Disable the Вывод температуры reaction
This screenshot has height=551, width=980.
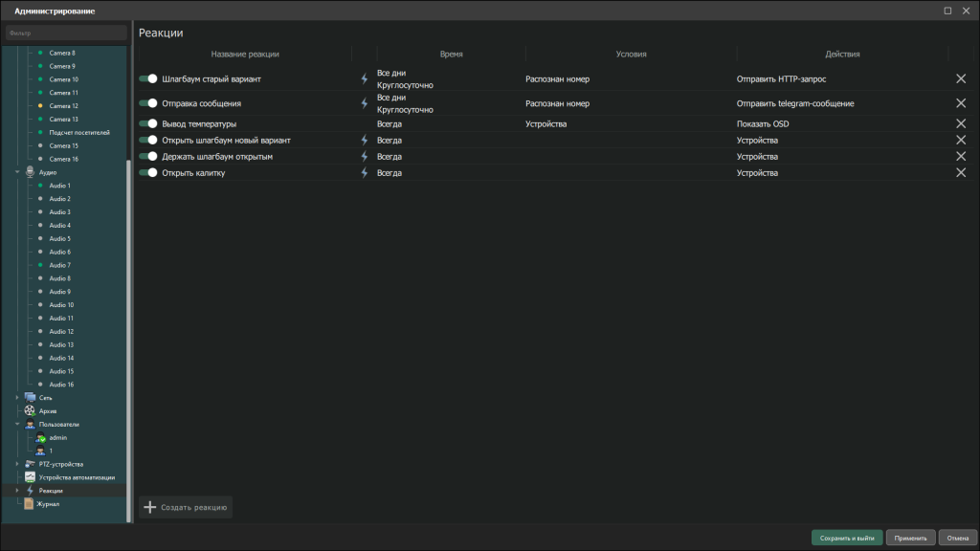click(148, 123)
